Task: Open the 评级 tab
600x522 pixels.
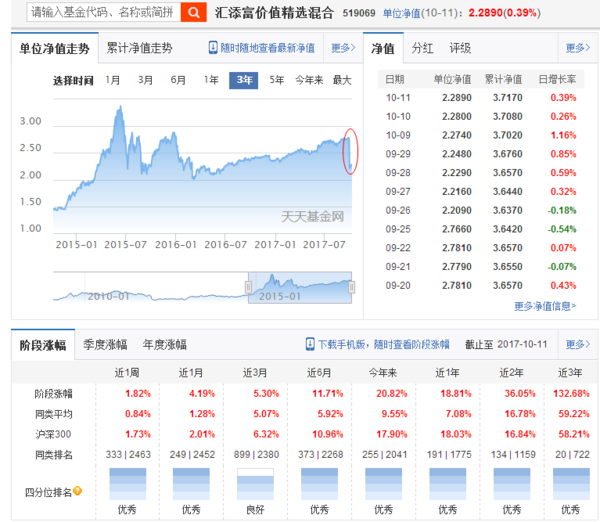Action: (460, 48)
